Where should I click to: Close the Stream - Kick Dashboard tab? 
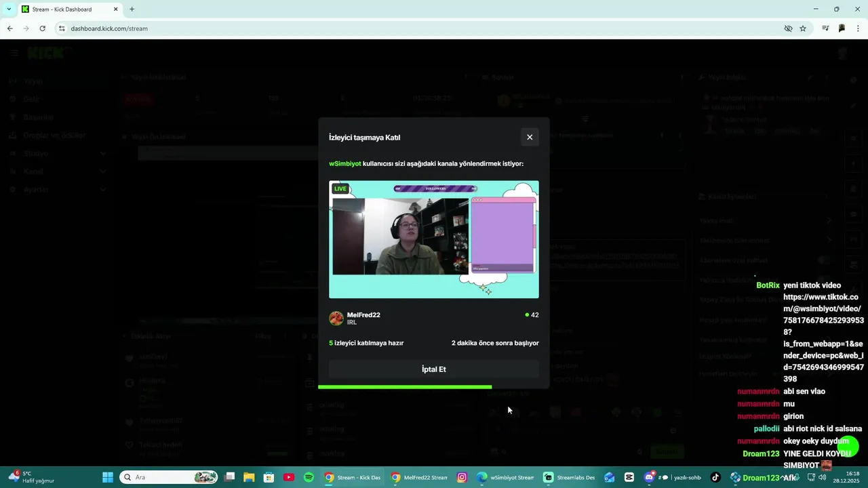click(115, 9)
